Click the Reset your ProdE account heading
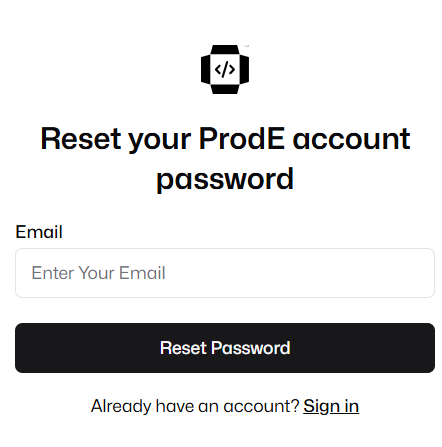442x447 pixels. [x=225, y=159]
